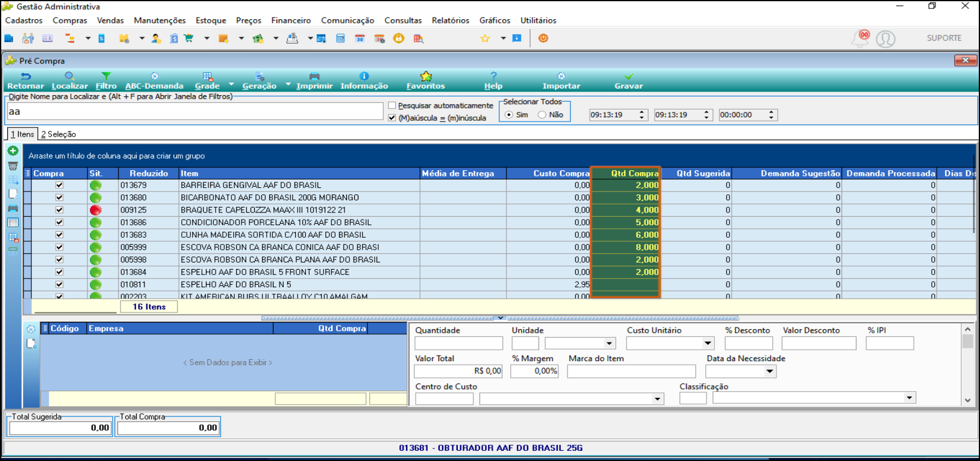Click the calculator icon in main toolbar
This screenshot has height=461, width=980.
click(x=340, y=38)
